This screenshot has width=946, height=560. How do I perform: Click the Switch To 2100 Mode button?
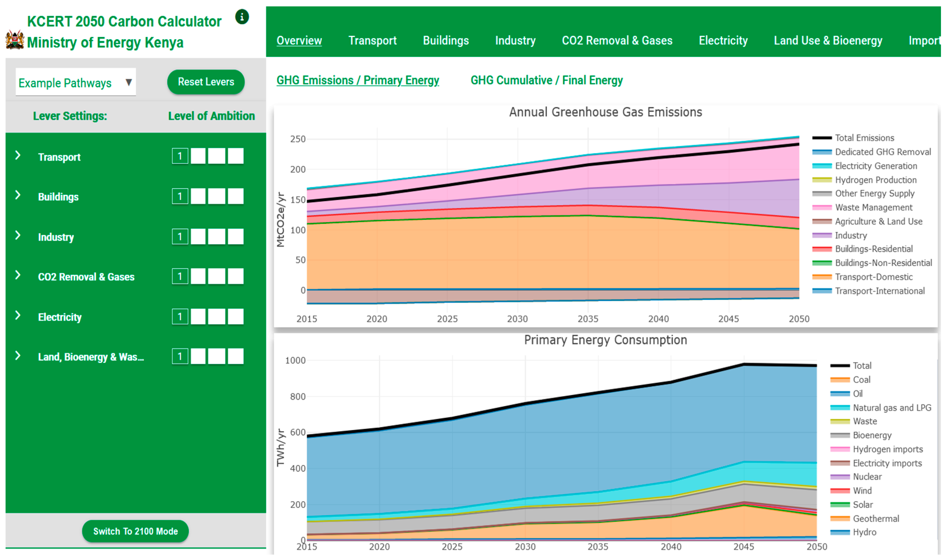(135, 531)
